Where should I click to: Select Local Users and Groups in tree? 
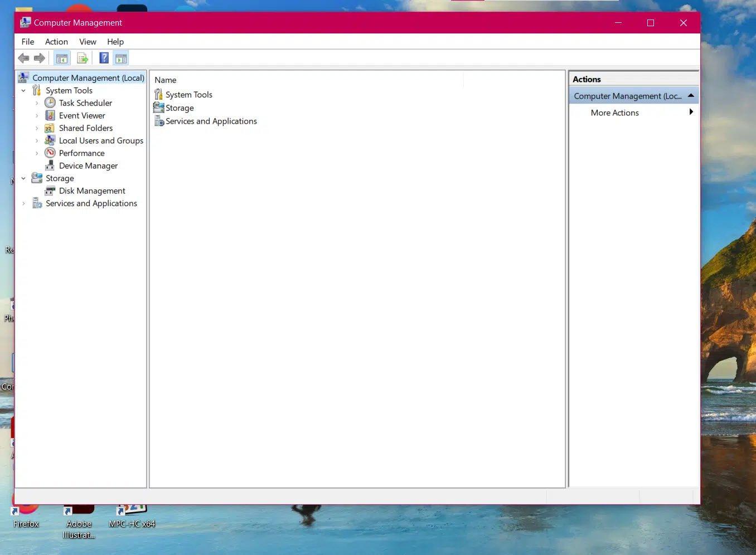coord(101,140)
